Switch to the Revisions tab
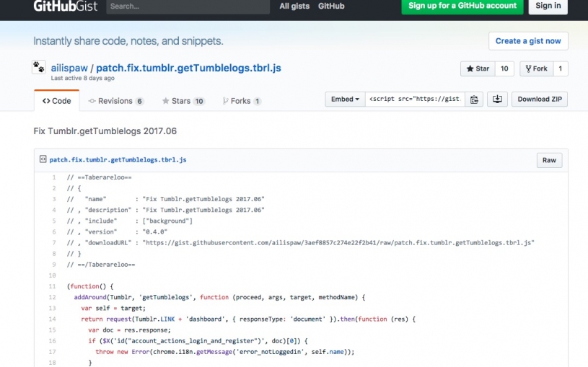Viewport: 588px width, 367px height. (116, 101)
